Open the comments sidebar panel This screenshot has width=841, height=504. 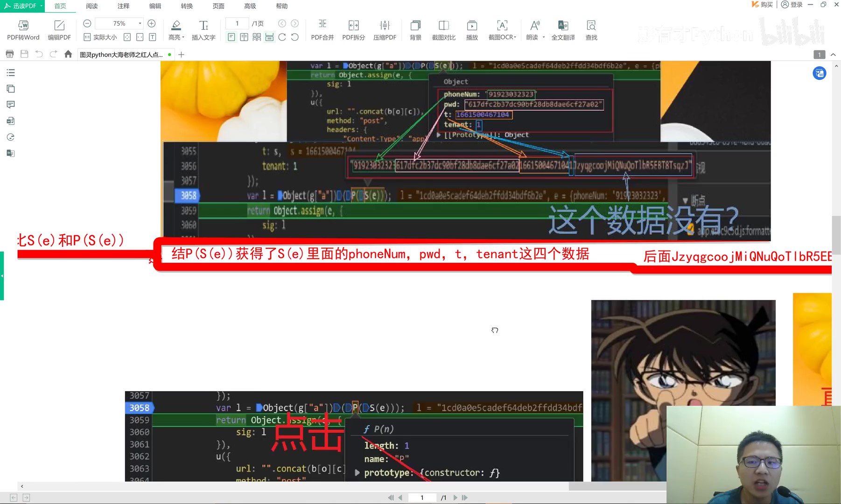pos(11,105)
